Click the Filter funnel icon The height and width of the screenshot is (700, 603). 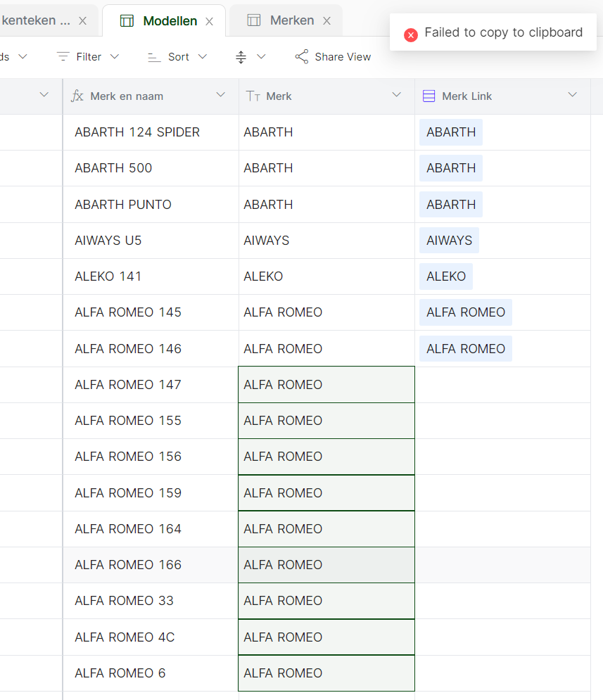63,56
